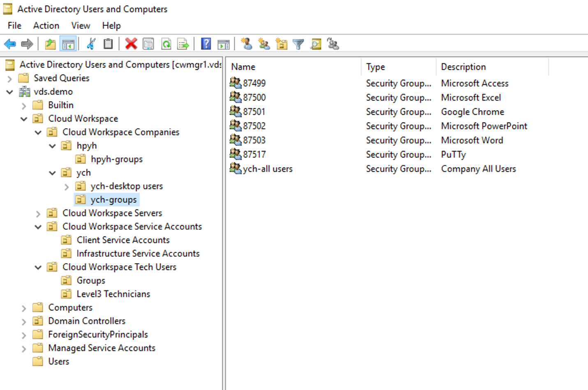
Task: Create a new group with toolbar icon
Action: [x=264, y=44]
